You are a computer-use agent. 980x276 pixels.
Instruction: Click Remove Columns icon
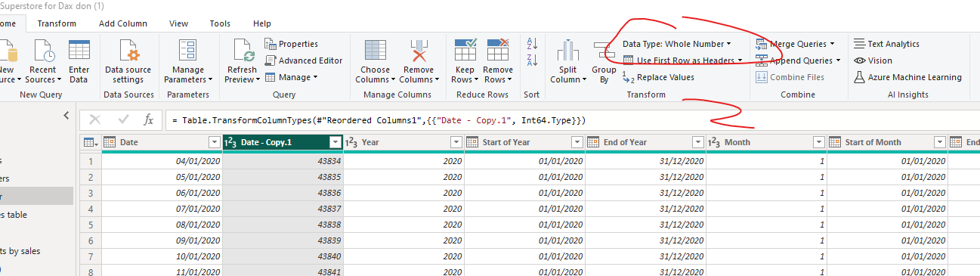(x=419, y=50)
